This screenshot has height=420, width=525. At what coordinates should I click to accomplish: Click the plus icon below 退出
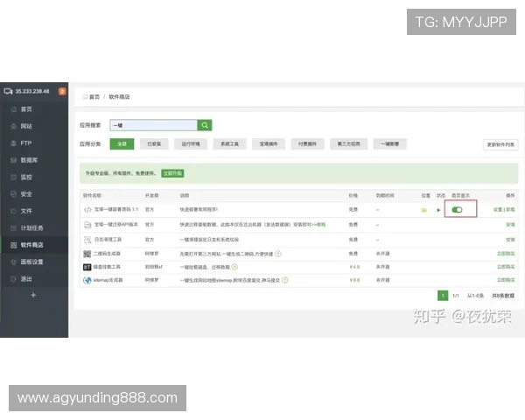click(x=33, y=295)
